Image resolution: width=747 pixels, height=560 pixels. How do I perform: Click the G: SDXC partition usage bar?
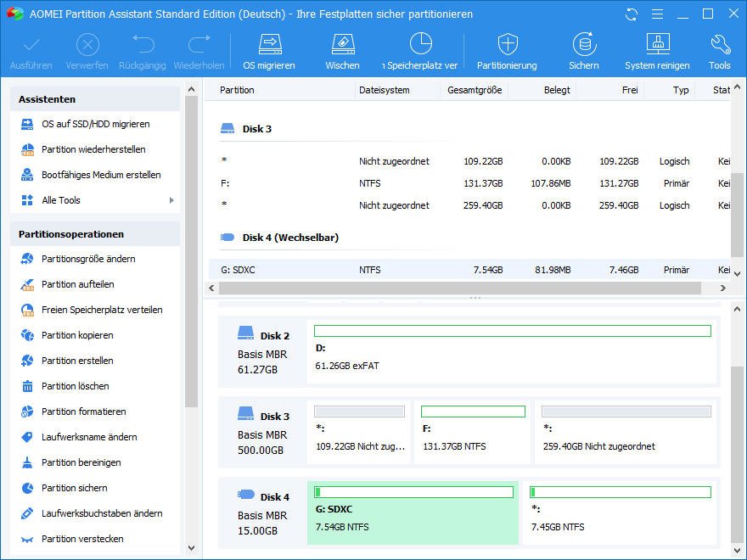pos(413,492)
